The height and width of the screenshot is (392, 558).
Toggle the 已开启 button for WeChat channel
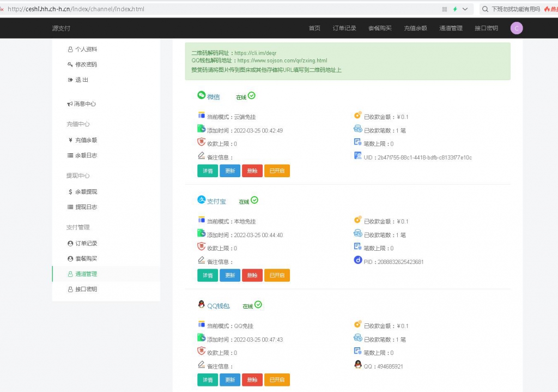point(277,171)
